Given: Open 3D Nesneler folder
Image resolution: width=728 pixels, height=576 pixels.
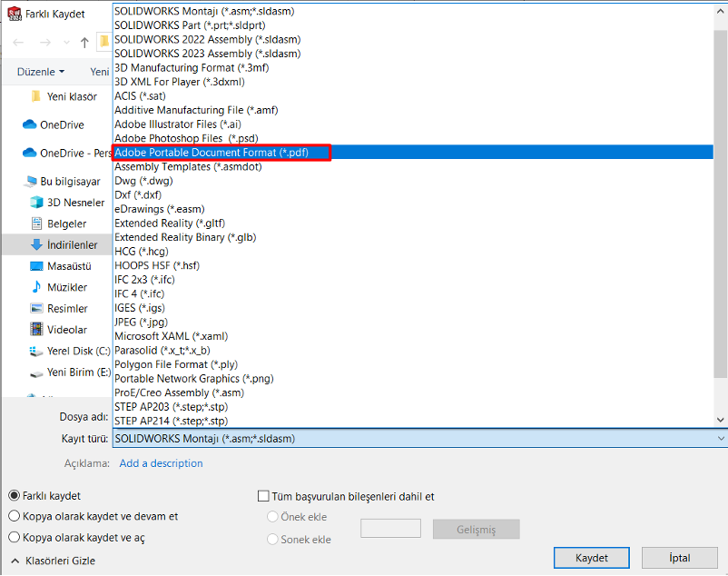Looking at the screenshot, I should (x=68, y=203).
